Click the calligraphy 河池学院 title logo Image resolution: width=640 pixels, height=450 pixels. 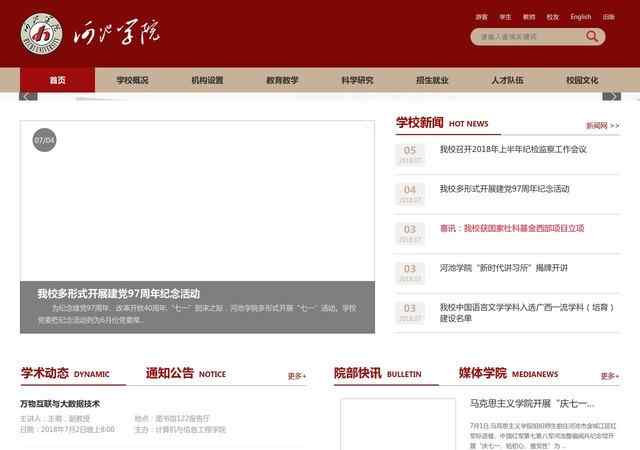pos(117,32)
